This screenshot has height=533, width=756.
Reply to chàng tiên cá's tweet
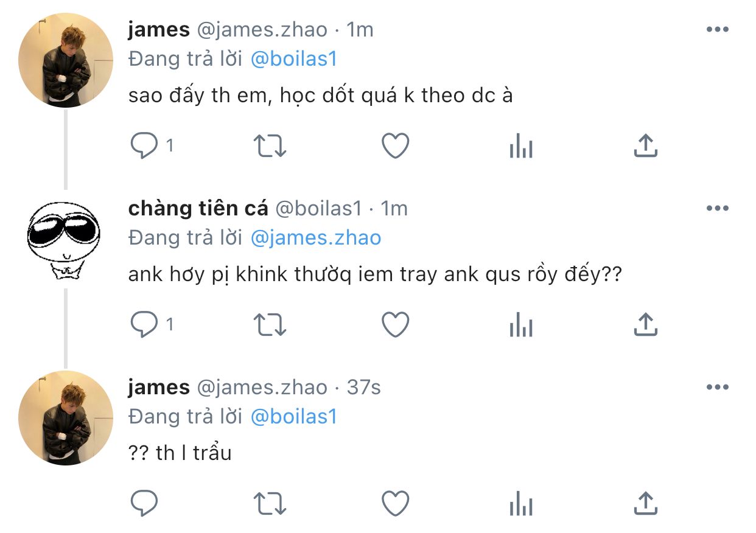(145, 325)
